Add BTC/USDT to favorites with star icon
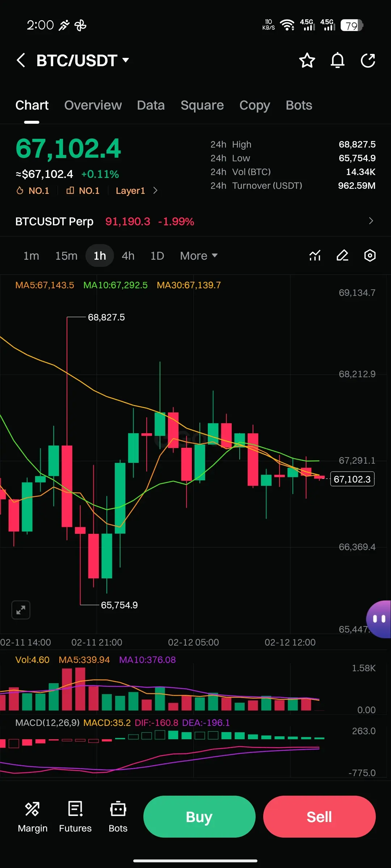 pyautogui.click(x=307, y=60)
